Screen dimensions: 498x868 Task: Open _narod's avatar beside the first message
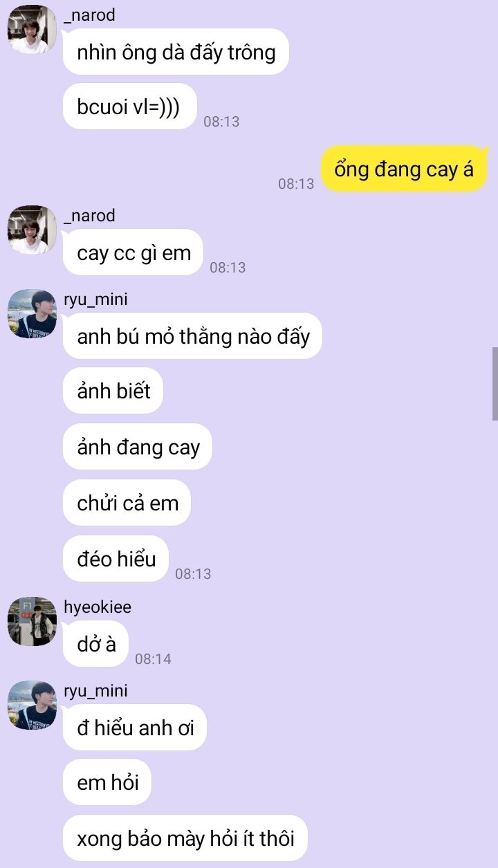tap(32, 29)
